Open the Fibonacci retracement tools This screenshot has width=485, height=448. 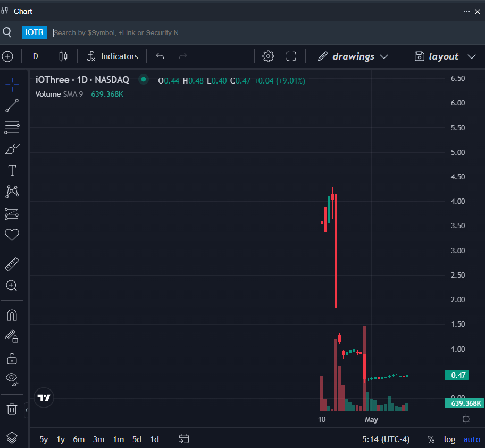[x=12, y=127]
